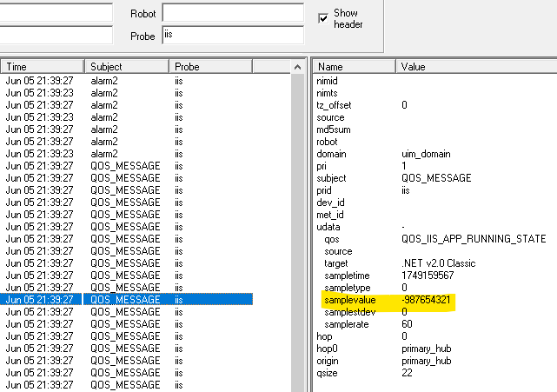This screenshot has height=392, width=557.
Task: Click the Probe field containing iis
Action: click(232, 36)
